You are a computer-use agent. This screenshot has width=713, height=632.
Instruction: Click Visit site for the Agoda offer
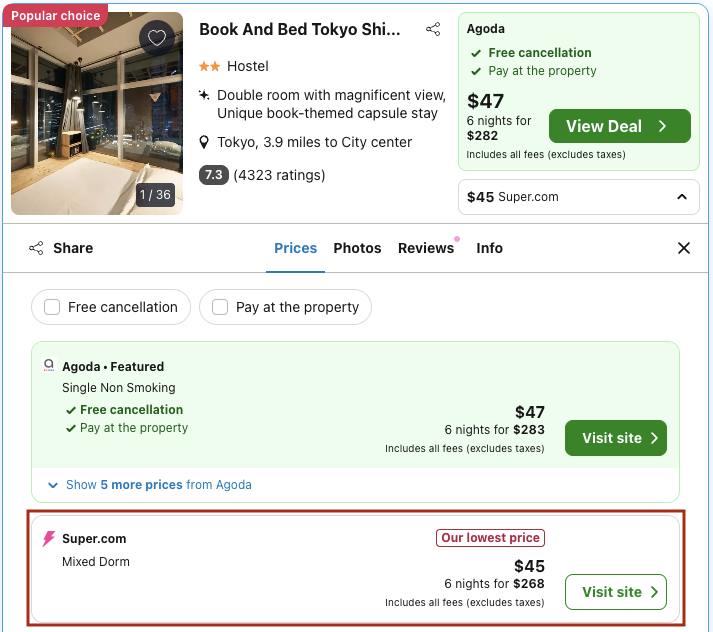pyautogui.click(x=615, y=438)
